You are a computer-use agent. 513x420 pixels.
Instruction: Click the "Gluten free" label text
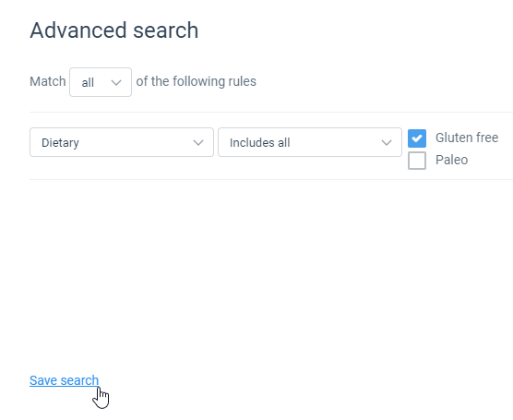click(467, 138)
